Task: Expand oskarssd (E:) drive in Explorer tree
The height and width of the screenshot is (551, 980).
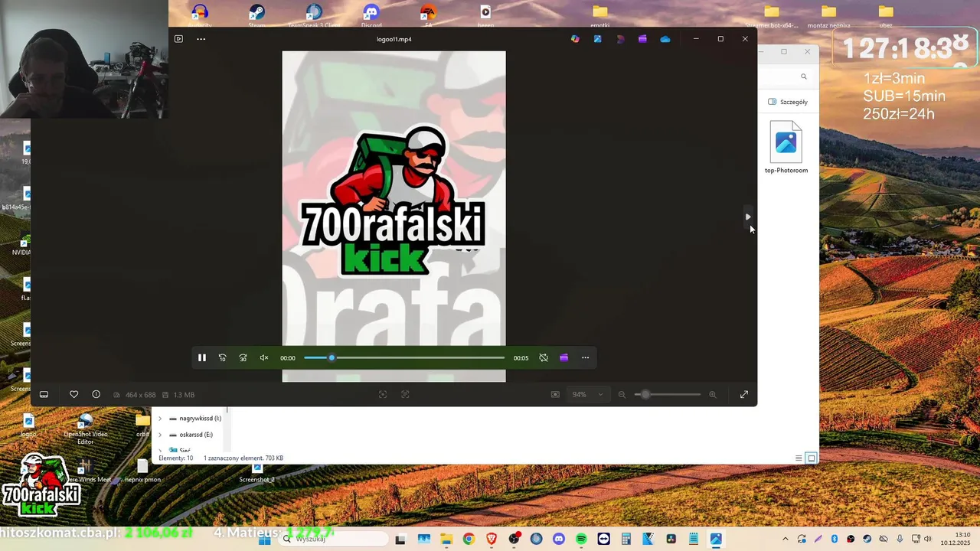Action: (160, 435)
